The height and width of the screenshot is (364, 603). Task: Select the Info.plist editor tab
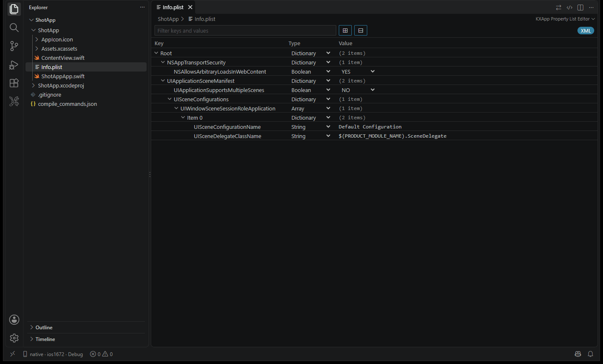173,7
